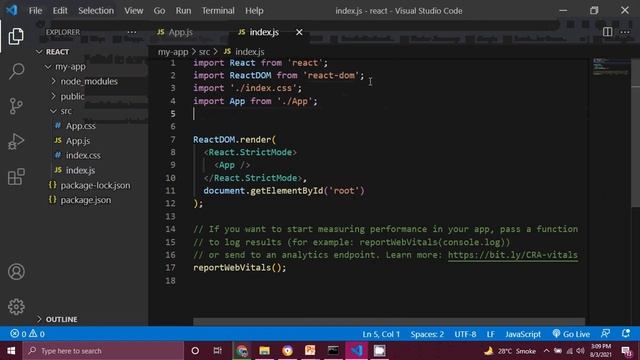640x360 pixels.
Task: Switch to Visual Studio Code taskbar icon
Action: point(357,351)
